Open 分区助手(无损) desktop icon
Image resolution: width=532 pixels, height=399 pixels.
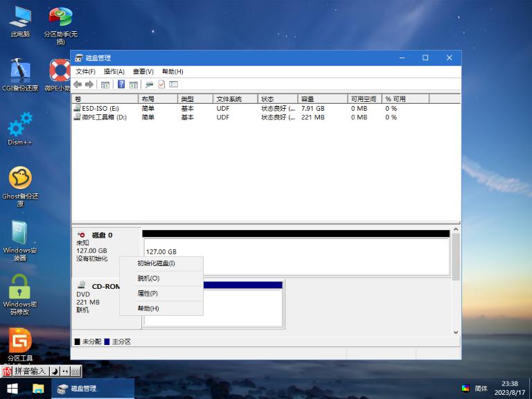click(60, 25)
